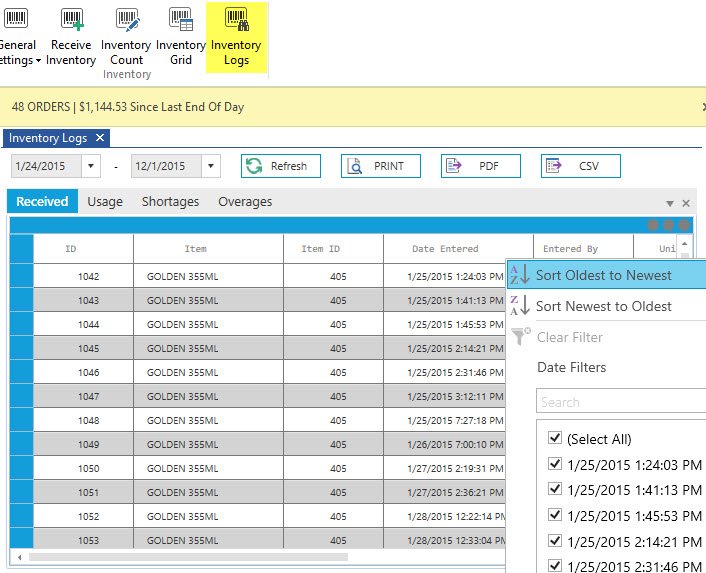Open the panel options dropdown arrow
The width and height of the screenshot is (706, 573).
click(670, 203)
